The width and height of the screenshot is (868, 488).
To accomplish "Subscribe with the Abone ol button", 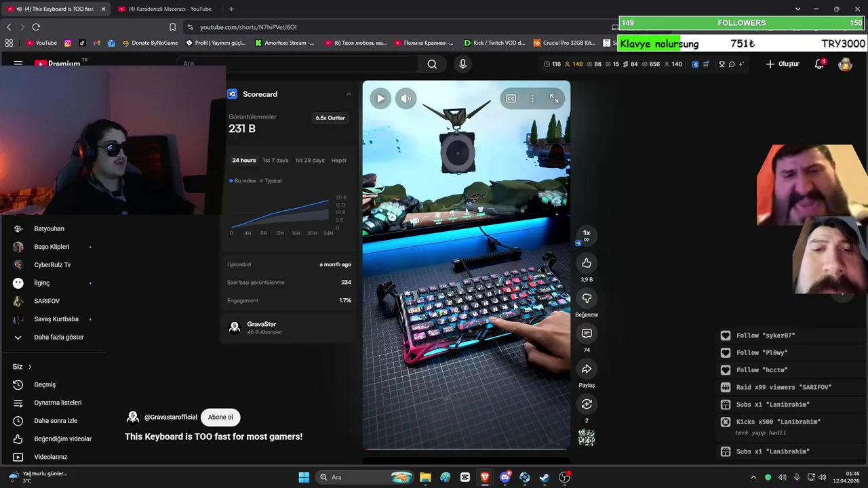I will tap(220, 417).
